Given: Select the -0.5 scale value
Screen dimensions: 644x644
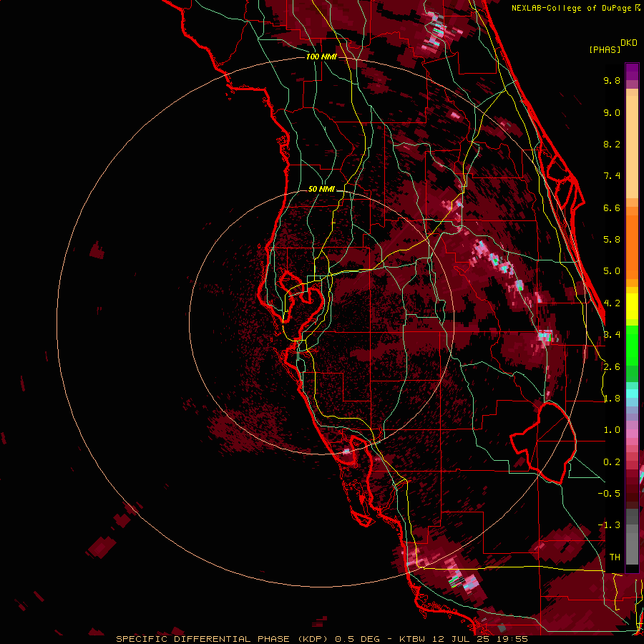Looking at the screenshot, I should coord(609,494).
